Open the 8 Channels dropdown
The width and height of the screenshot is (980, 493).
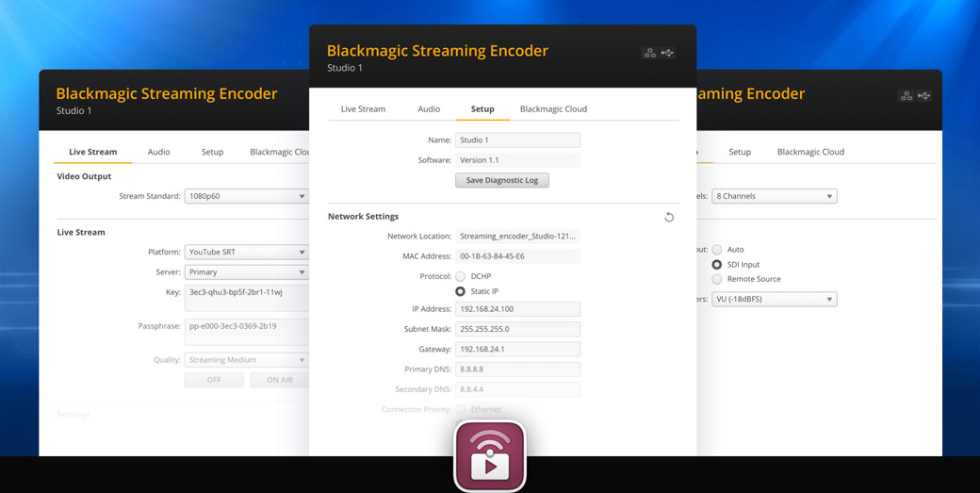774,196
